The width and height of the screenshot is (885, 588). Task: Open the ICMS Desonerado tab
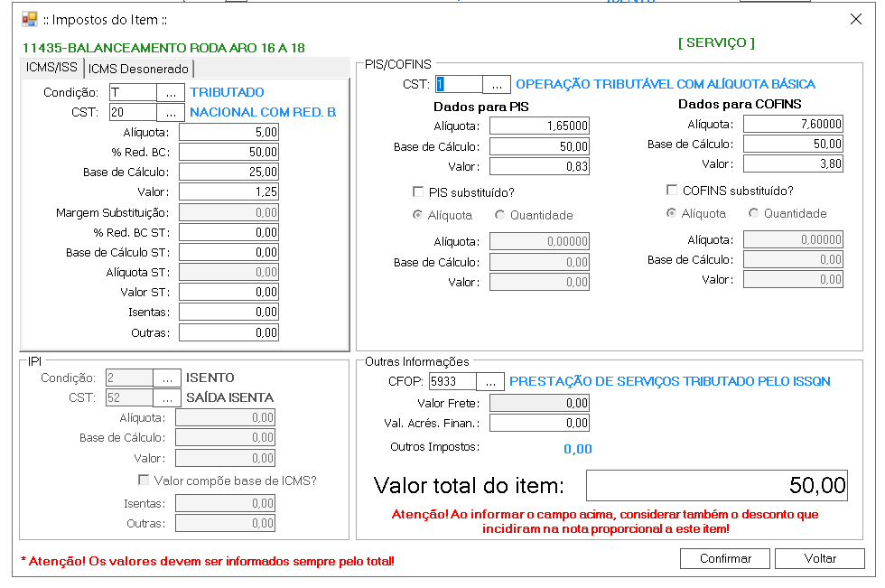coord(138,69)
